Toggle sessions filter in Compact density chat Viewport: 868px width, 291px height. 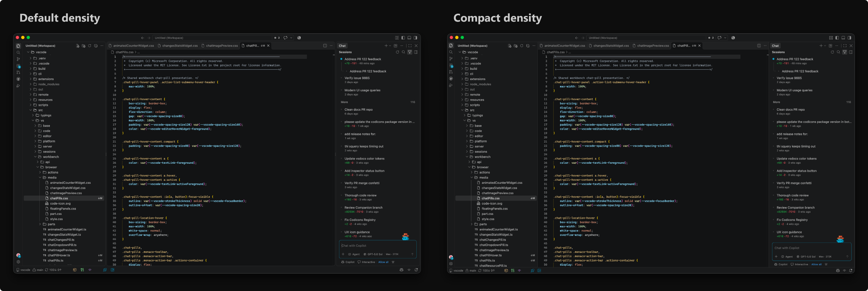[x=844, y=52]
